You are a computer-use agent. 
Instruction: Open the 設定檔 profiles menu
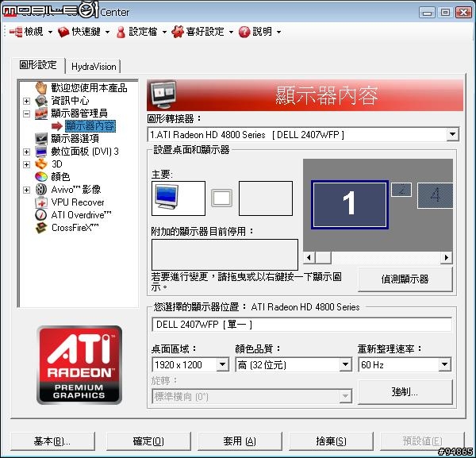coord(141,32)
